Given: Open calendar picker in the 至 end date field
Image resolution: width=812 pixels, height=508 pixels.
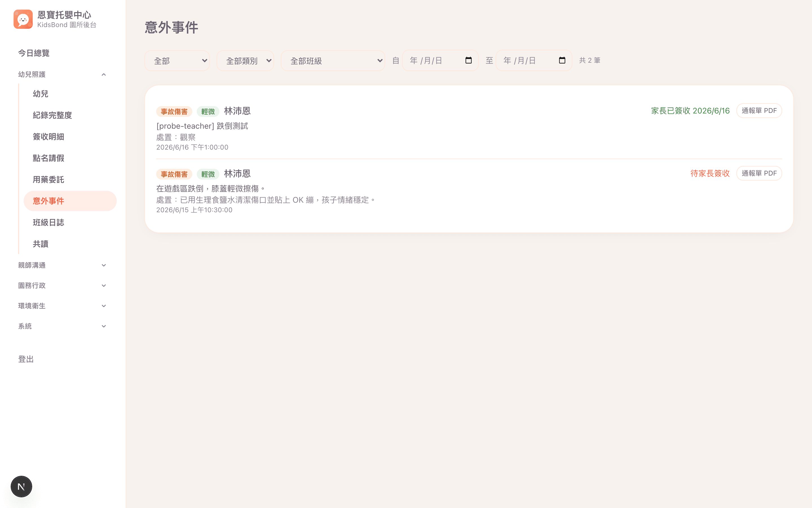Looking at the screenshot, I should click(x=562, y=60).
